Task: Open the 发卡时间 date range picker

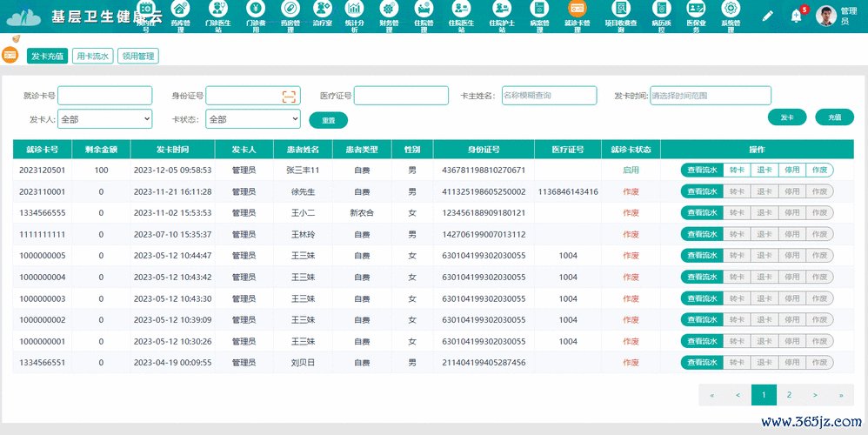Action: [x=711, y=95]
